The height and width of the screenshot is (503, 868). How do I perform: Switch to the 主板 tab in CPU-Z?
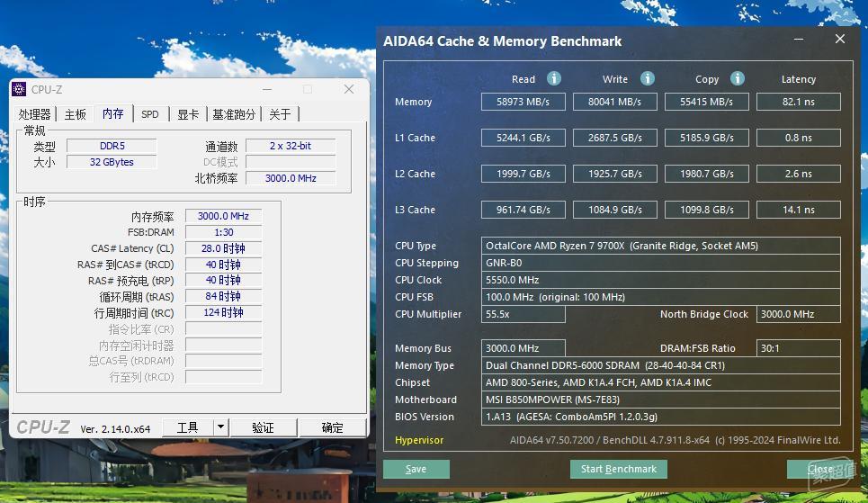[76, 114]
